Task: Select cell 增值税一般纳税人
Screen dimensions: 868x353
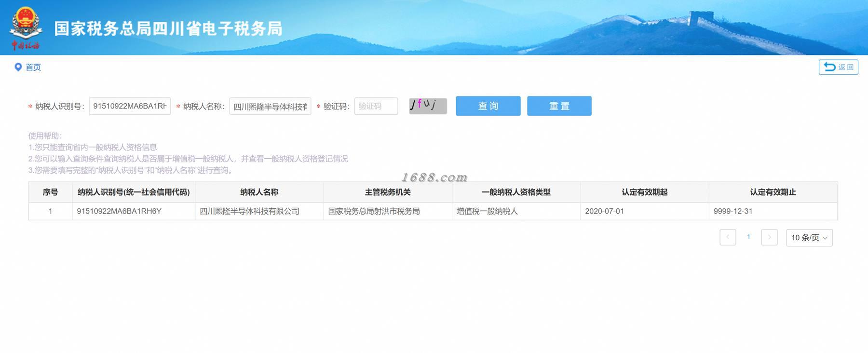Action: [x=516, y=211]
